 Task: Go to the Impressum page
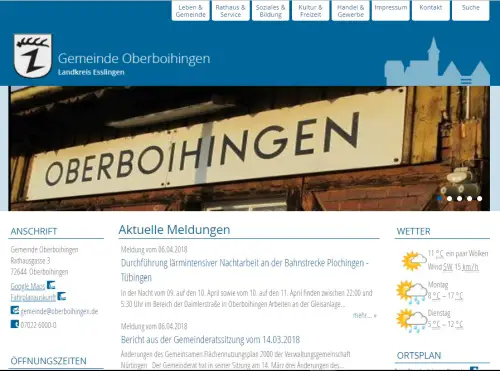(x=391, y=11)
